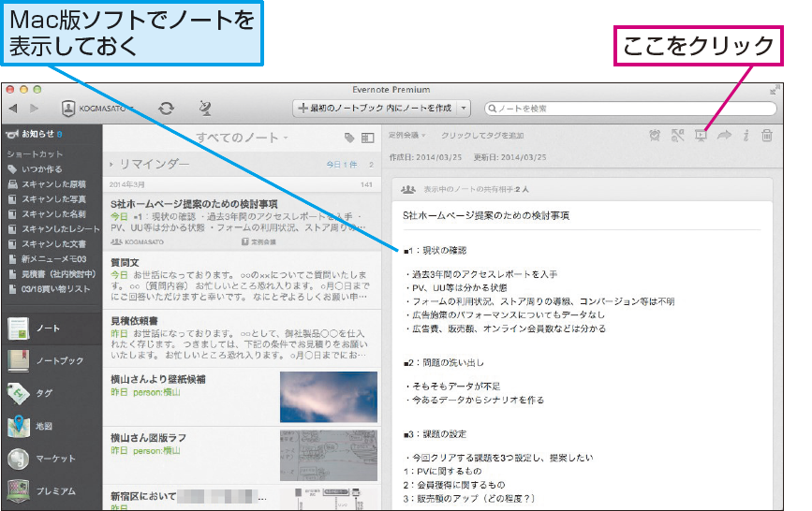Click the ■3：課題の設定 line

435,434
